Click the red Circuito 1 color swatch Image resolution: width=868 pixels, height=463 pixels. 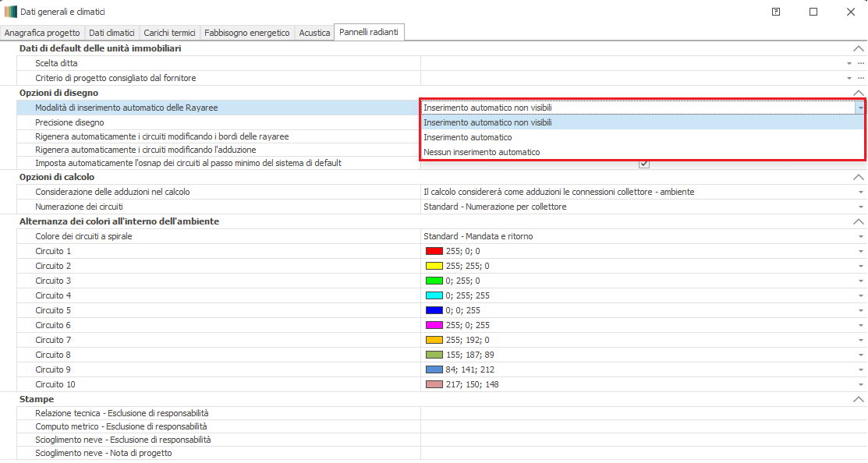pos(434,251)
